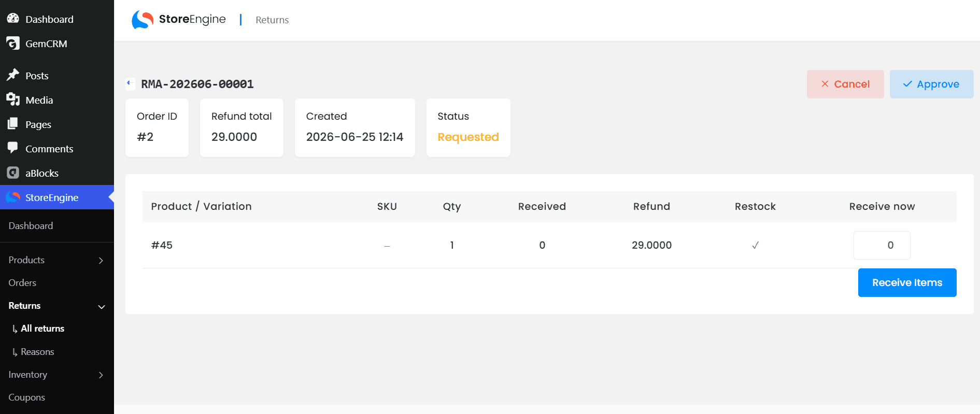Open GemCRM via its sidebar icon

click(13, 43)
